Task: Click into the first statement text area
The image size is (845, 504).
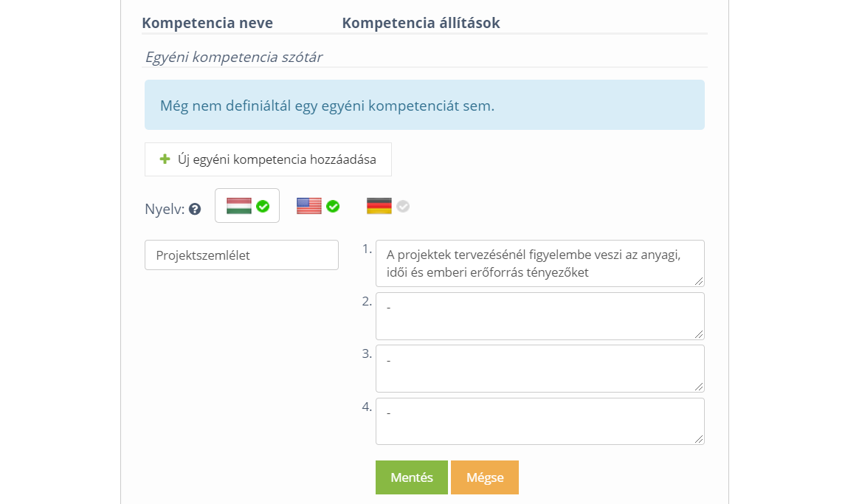Action: tap(539, 263)
